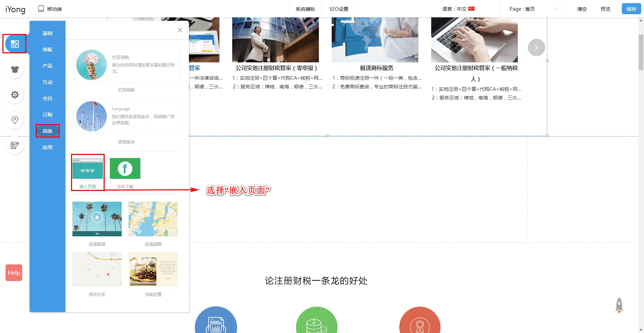This screenshot has height=333, width=644.
Task: Click the T-shirt theme icon
Action: 15,69
